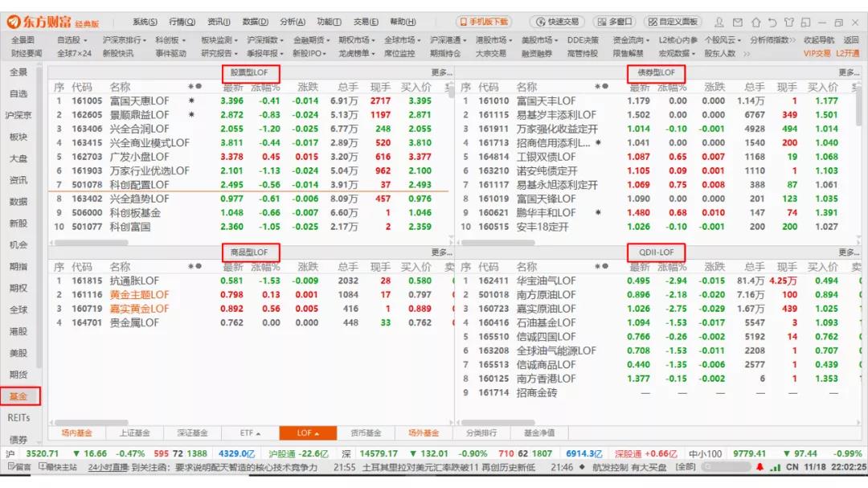Click the L2开通 link
Viewport: 868px width, 488px height.
coord(848,54)
